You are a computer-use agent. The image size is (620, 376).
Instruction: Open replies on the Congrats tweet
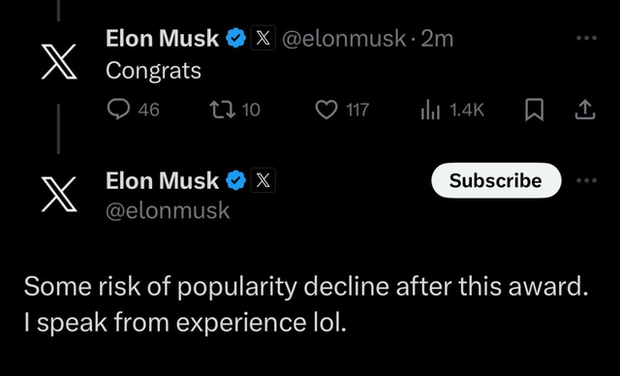133,109
